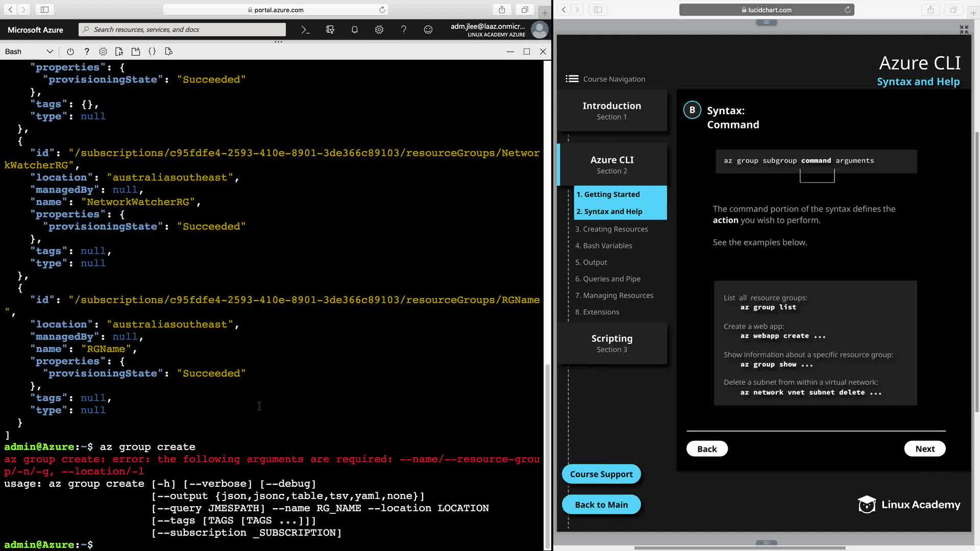The width and height of the screenshot is (980, 551).
Task: Open Azure notifications bell
Action: pos(355,30)
